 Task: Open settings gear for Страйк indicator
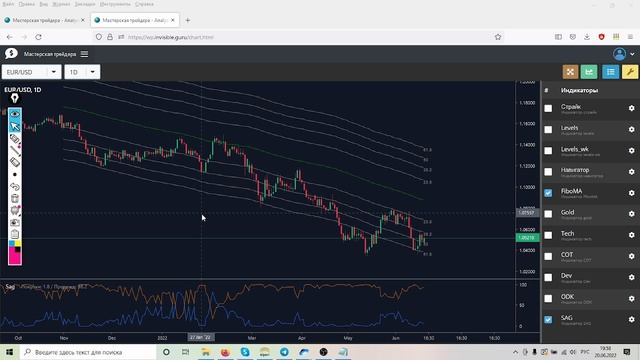(631, 108)
